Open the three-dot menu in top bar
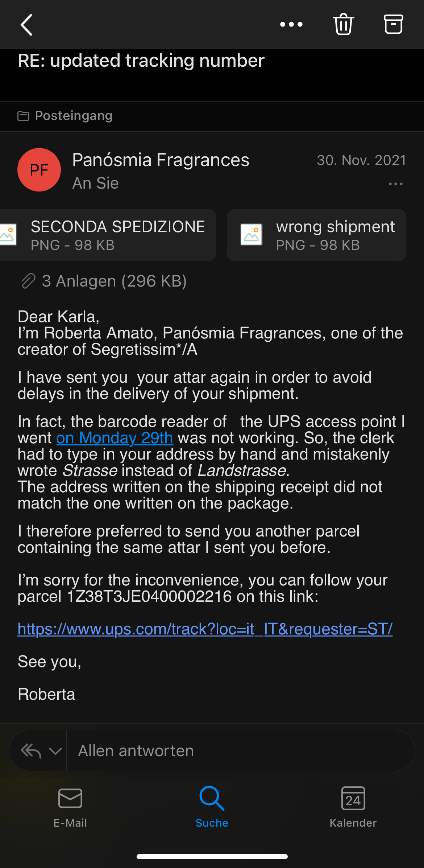 coord(291,25)
